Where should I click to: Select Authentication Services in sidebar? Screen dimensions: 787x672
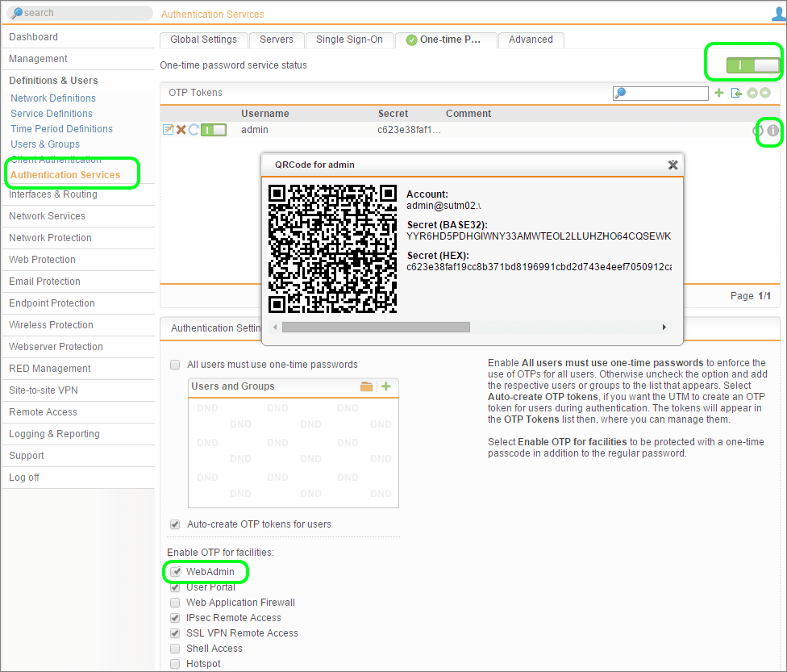pos(65,175)
